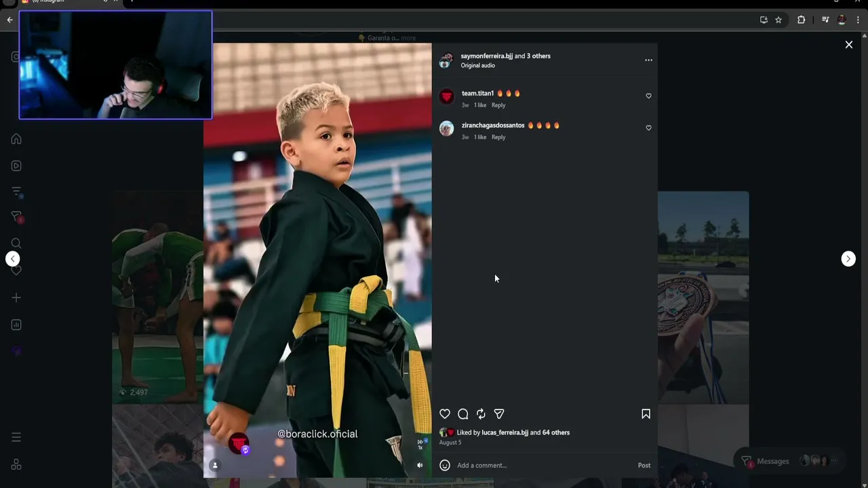The height and width of the screenshot is (488, 868).
Task: Open the sidebar messages icon with red badge
Action: (x=17, y=217)
